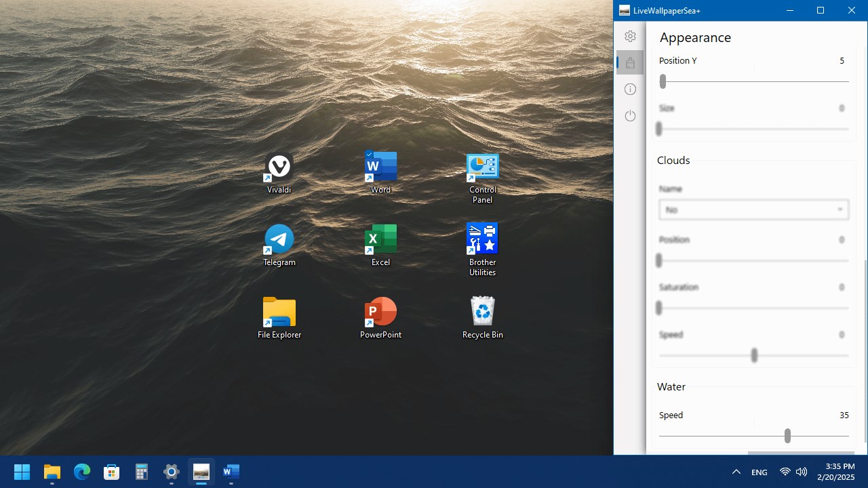Switch to Word in the taskbar
Screen dimensions: 868x488
pos(231,472)
